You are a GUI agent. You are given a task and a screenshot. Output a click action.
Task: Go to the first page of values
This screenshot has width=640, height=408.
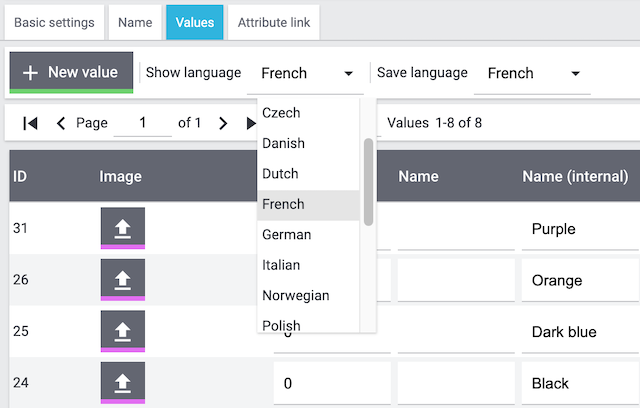tap(31, 123)
